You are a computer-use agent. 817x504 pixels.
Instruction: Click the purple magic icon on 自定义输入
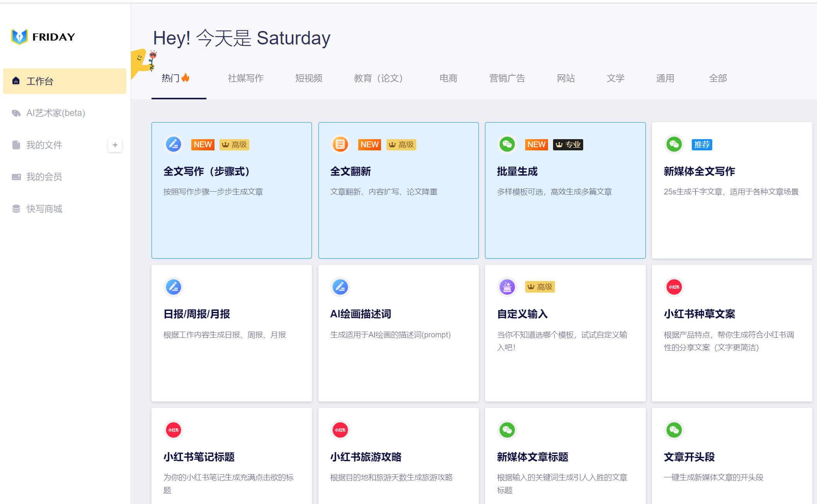[507, 287]
